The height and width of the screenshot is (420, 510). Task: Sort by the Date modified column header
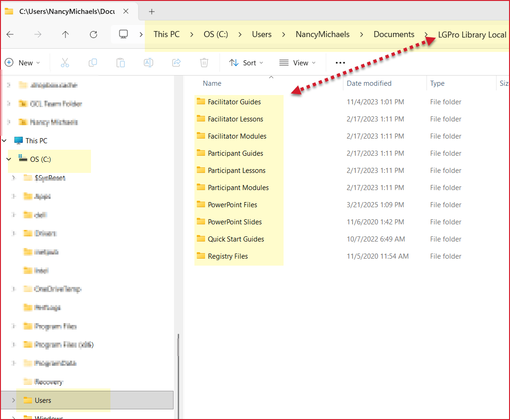369,83
